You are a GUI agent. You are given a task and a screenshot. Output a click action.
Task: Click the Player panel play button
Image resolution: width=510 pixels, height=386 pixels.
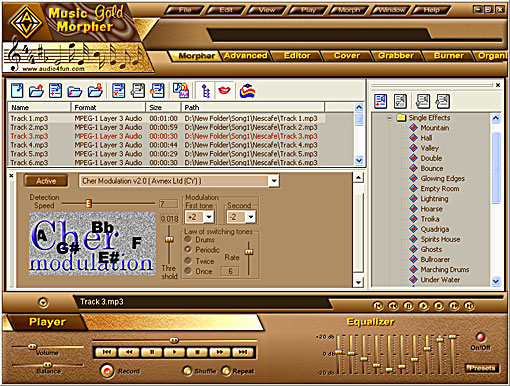coord(174,352)
